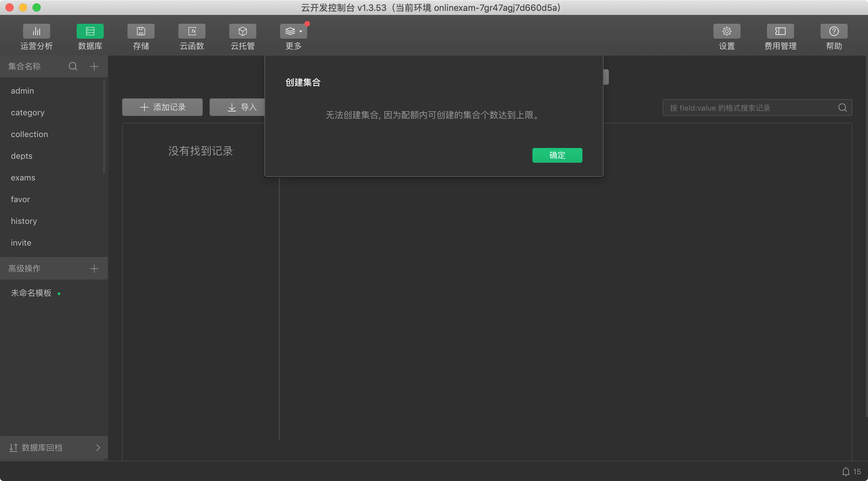Select the 存储 storage icon
The image size is (868, 481).
[141, 32]
